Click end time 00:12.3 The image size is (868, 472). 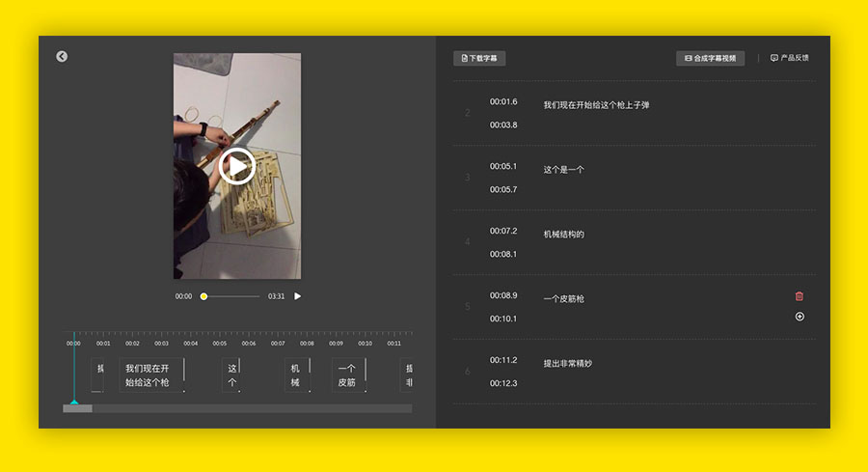coord(503,383)
